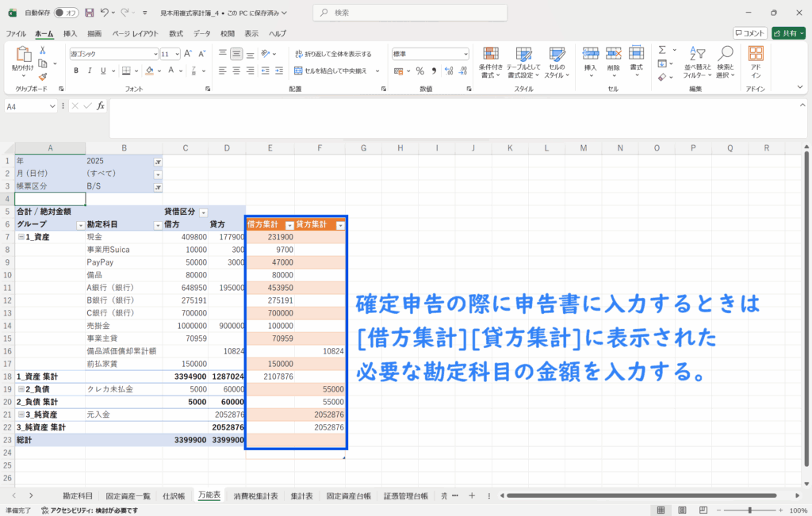Open the 年 filter dropdown in B1

[x=157, y=161]
